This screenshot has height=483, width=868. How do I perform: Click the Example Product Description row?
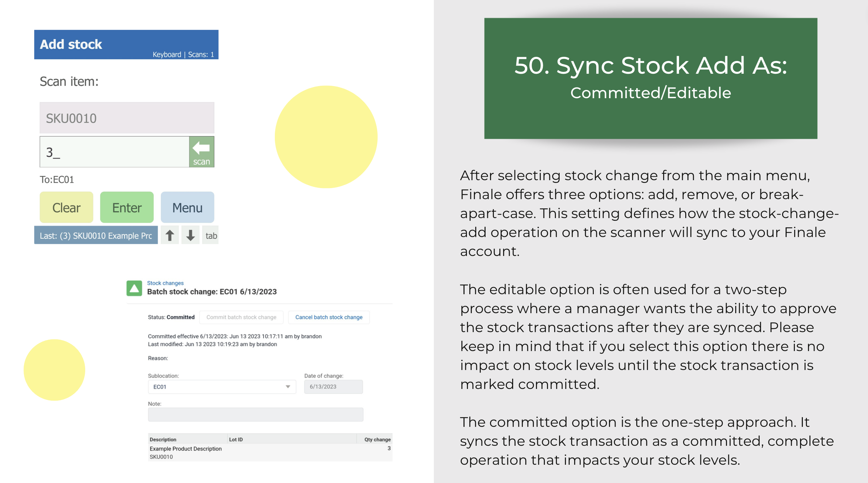(x=270, y=452)
